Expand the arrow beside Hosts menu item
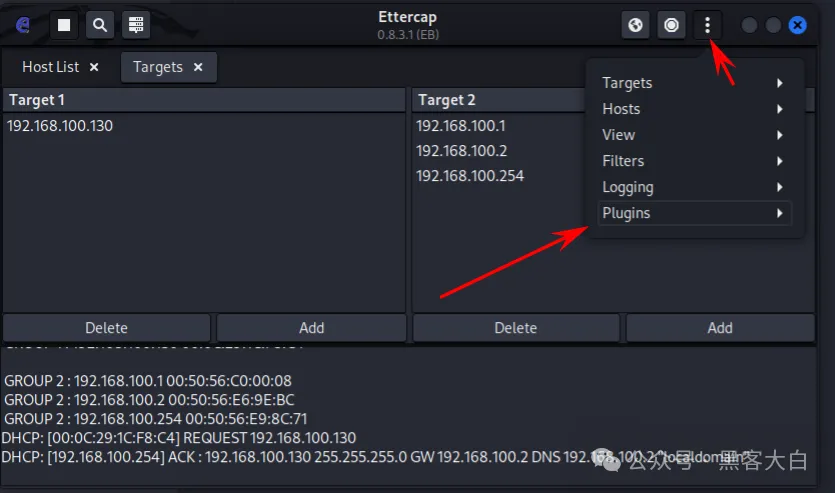 click(x=780, y=109)
